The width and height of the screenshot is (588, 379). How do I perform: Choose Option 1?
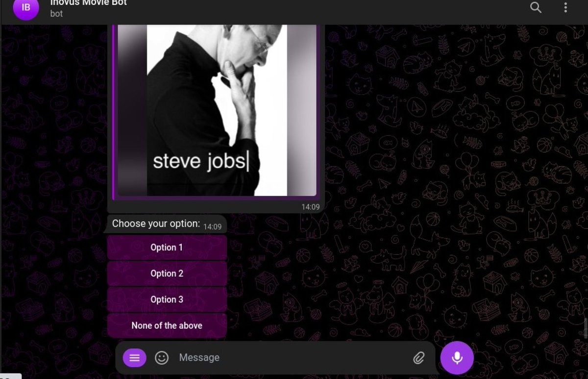[x=167, y=248]
